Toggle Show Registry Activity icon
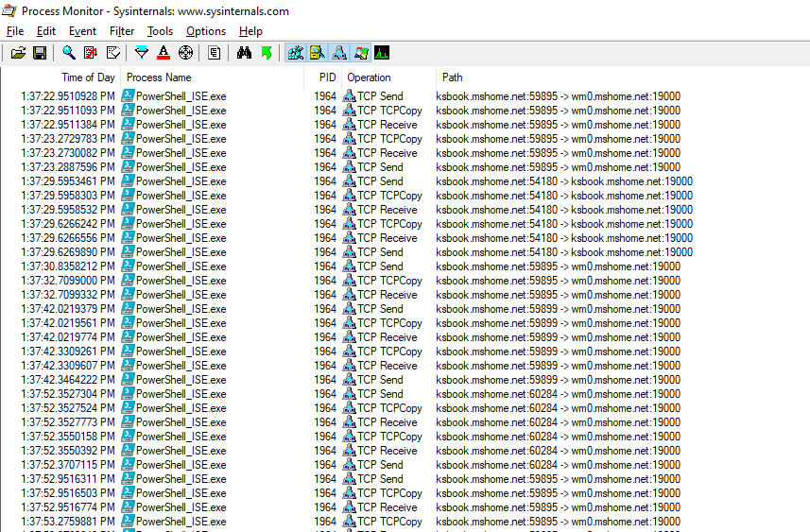Viewport: 810px width, 532px height. (296, 53)
